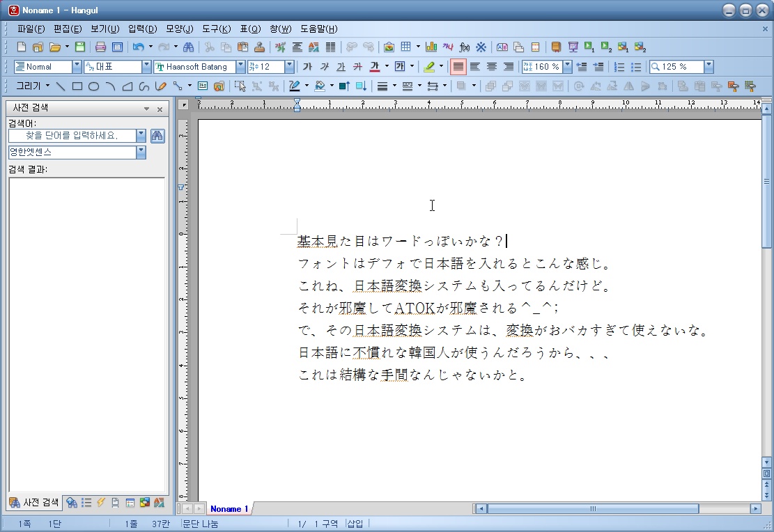Viewport: 774px width, 532px height.
Task: Open the 대표 language dropdown
Action: pos(146,67)
